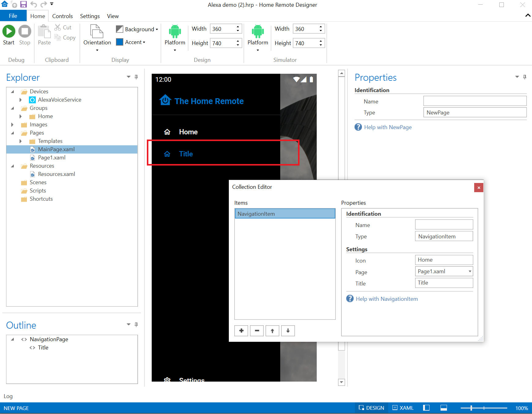
Task: Open the Background dropdown
Action: tap(137, 29)
